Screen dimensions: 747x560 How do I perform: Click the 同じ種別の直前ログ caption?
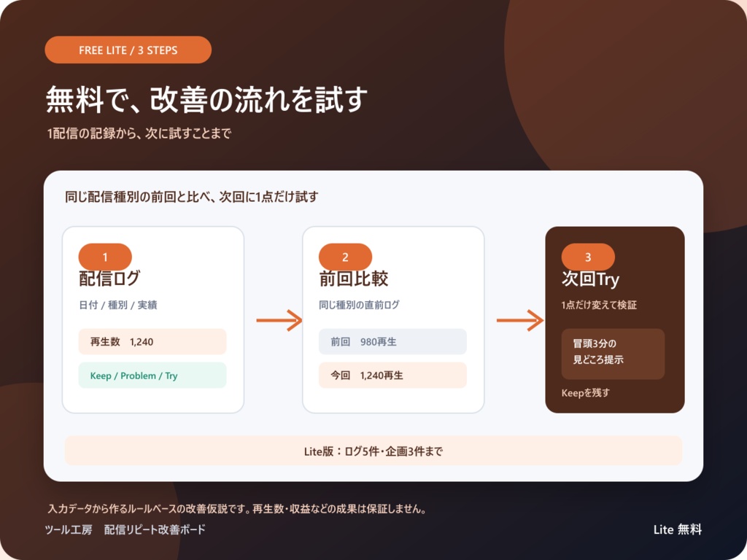(x=359, y=305)
